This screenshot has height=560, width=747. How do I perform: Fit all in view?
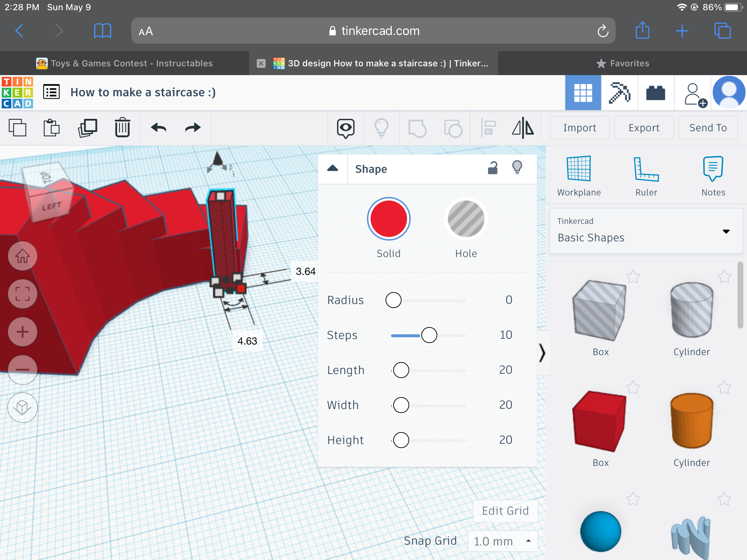click(x=23, y=294)
